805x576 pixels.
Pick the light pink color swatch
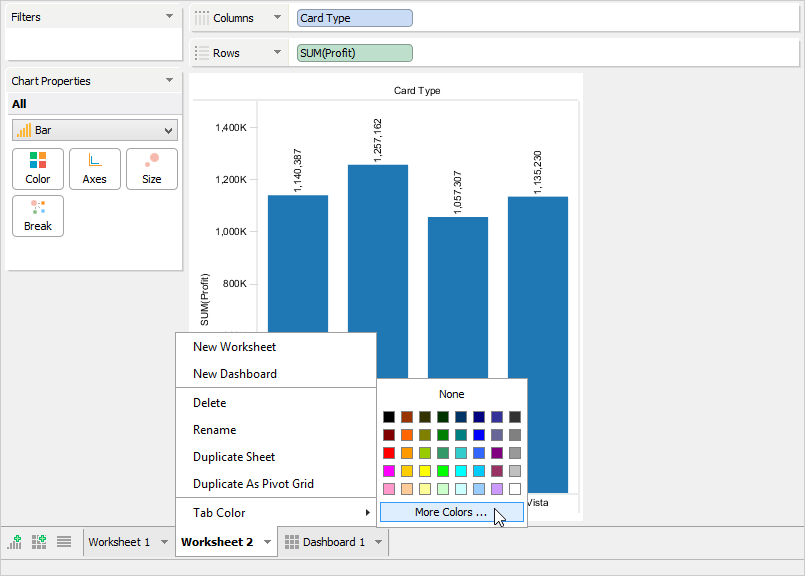(x=389, y=489)
